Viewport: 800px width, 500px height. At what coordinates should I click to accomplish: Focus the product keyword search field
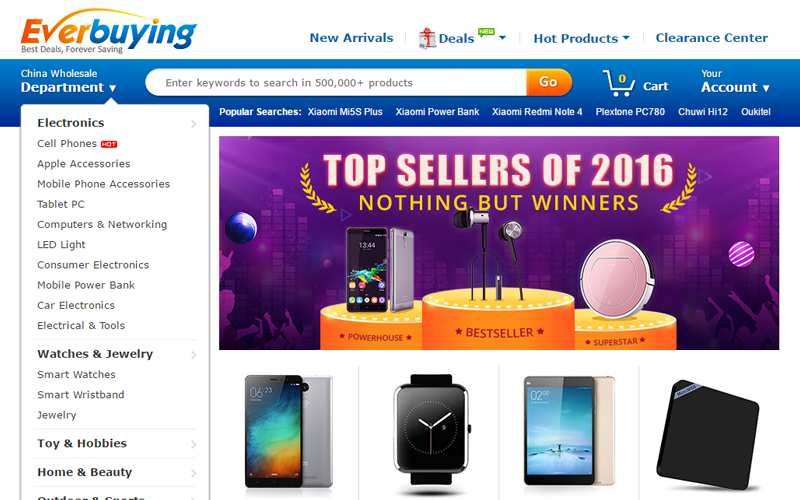[x=337, y=83]
